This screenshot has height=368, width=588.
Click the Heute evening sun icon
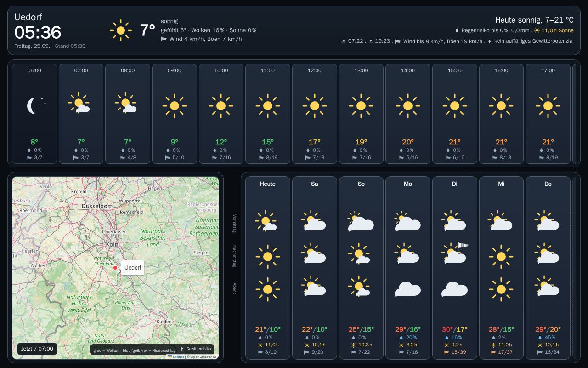pyautogui.click(x=268, y=290)
